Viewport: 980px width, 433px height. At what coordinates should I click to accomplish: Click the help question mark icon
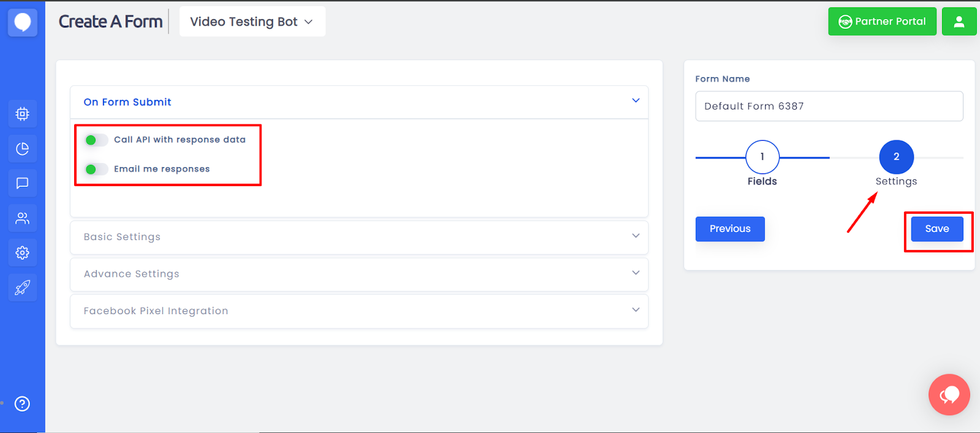(x=23, y=404)
